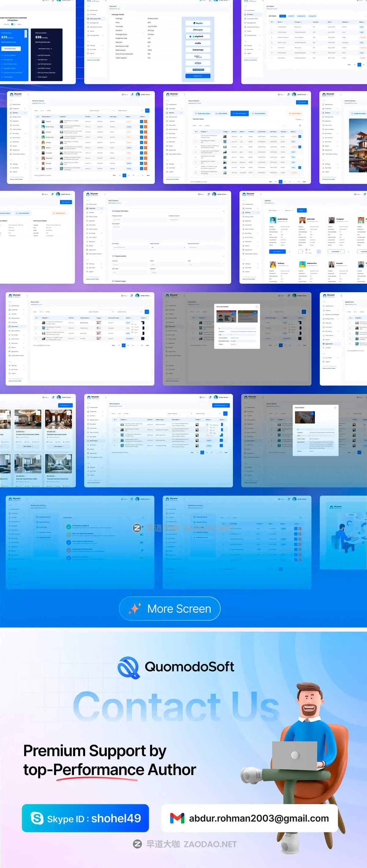Click the Gmail envelope icon
367x868 pixels.
177,818
